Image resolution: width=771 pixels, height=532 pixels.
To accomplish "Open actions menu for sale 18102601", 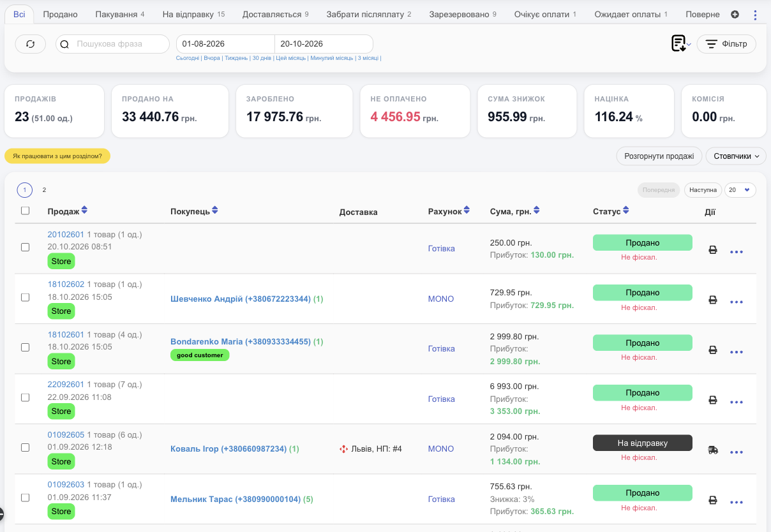I will [737, 352].
